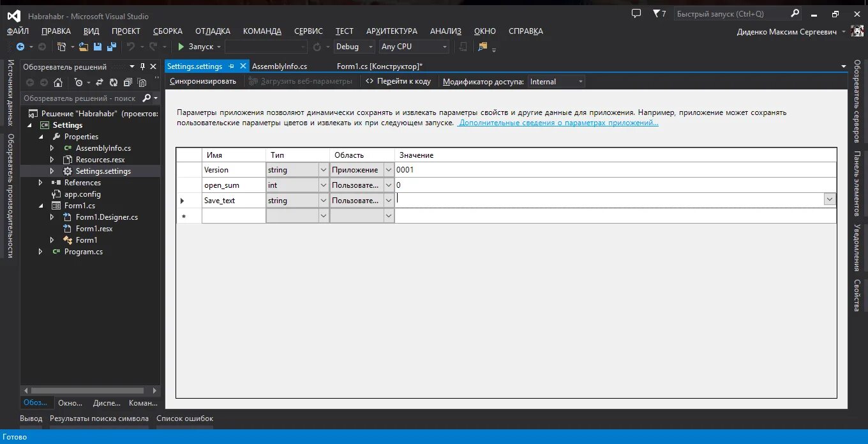Open Дополнительные сведения о параметрах приложений link

coord(558,123)
